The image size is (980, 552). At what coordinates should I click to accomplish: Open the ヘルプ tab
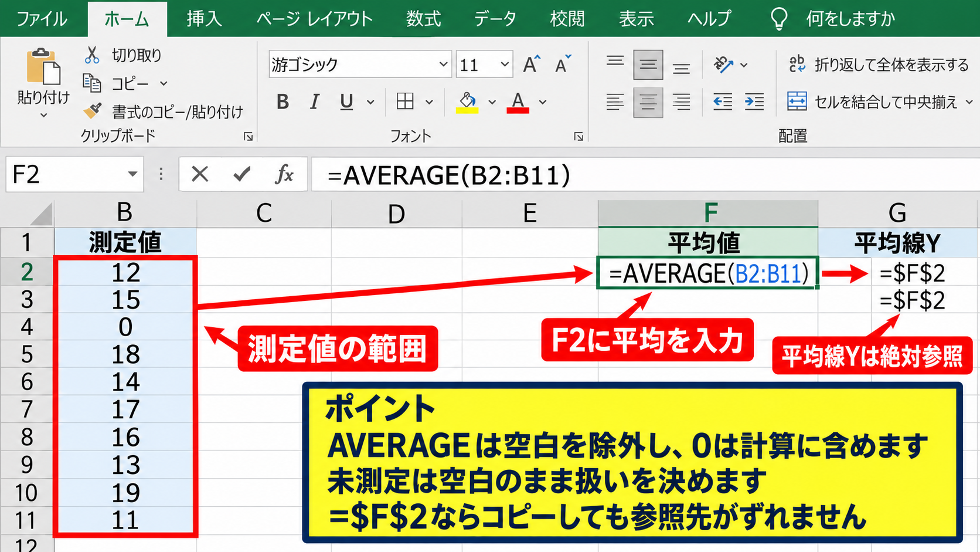pyautogui.click(x=709, y=19)
